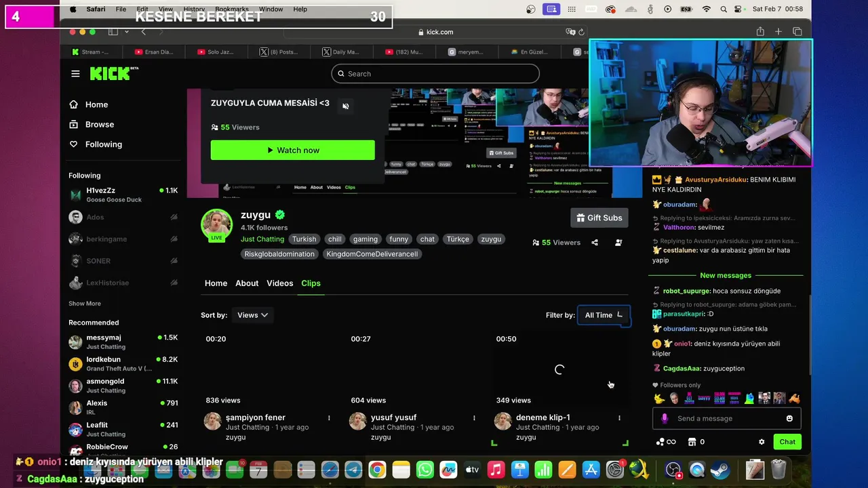Click the Kick search field
This screenshot has height=488, width=868.
(x=435, y=74)
